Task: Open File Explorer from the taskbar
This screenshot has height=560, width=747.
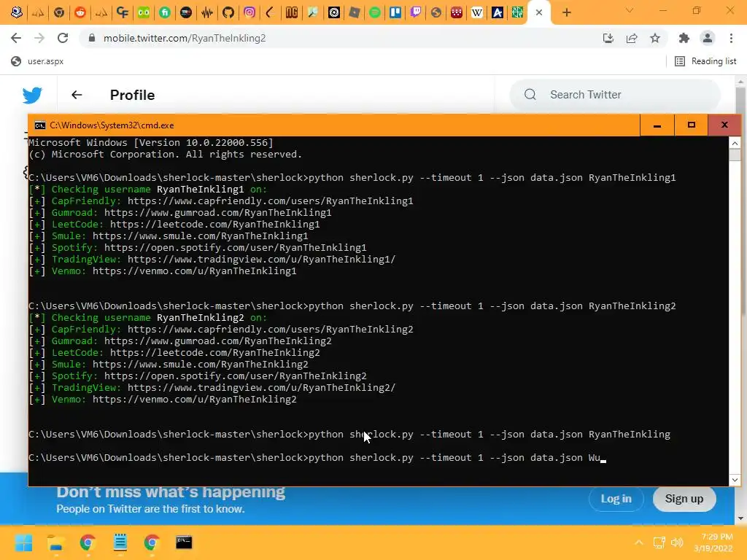Action: tap(55, 542)
